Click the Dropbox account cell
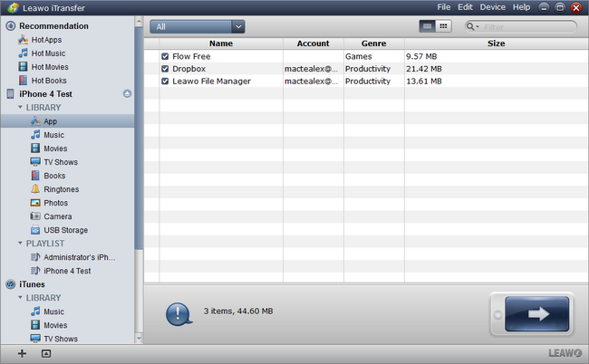Viewport: 589px width, 364px height. click(x=311, y=69)
